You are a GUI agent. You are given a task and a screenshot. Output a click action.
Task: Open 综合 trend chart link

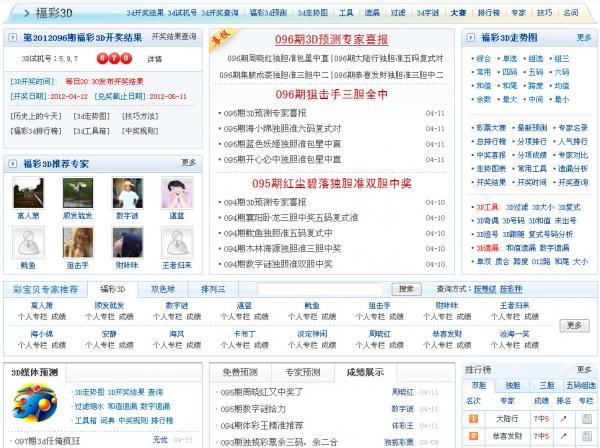483,59
